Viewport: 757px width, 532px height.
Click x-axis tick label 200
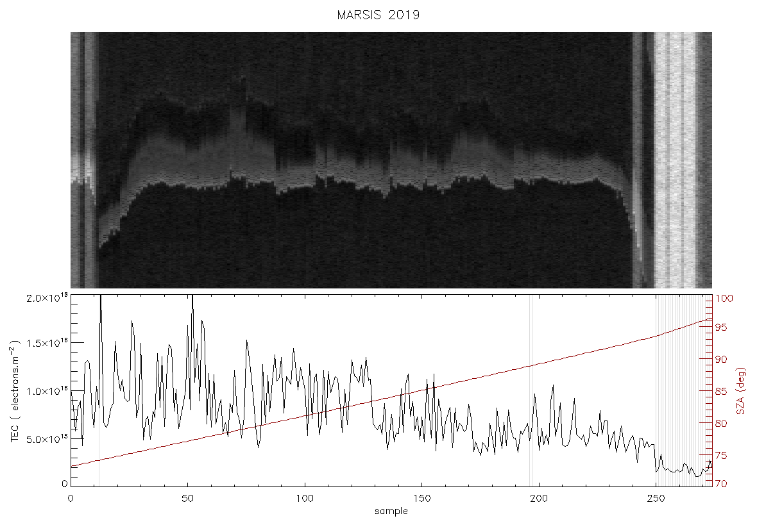point(539,499)
